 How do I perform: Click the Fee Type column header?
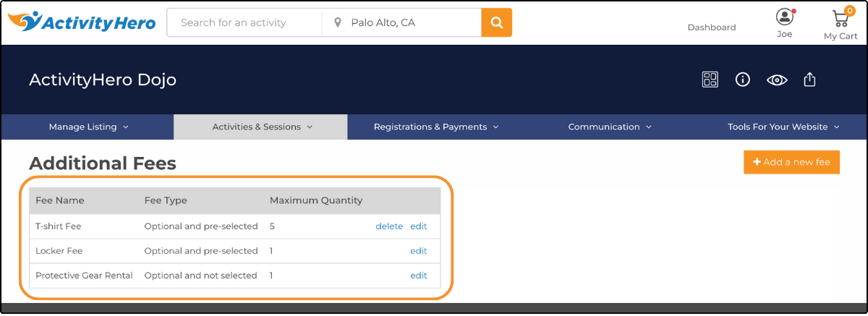pos(166,200)
